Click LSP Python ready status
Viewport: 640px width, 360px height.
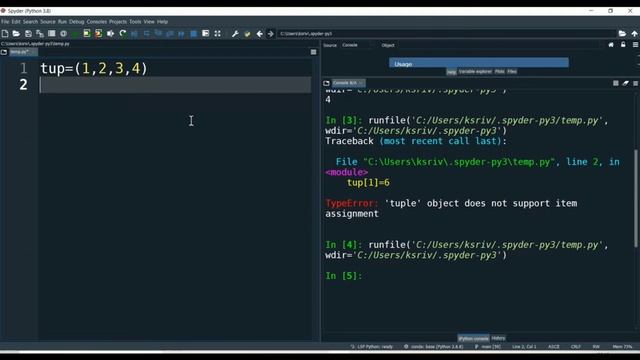click(x=372, y=347)
